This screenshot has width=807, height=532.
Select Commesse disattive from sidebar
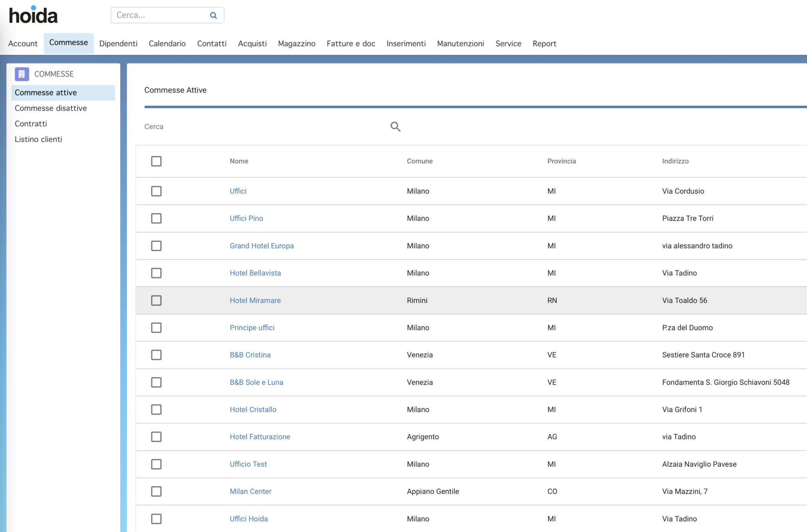(50, 108)
